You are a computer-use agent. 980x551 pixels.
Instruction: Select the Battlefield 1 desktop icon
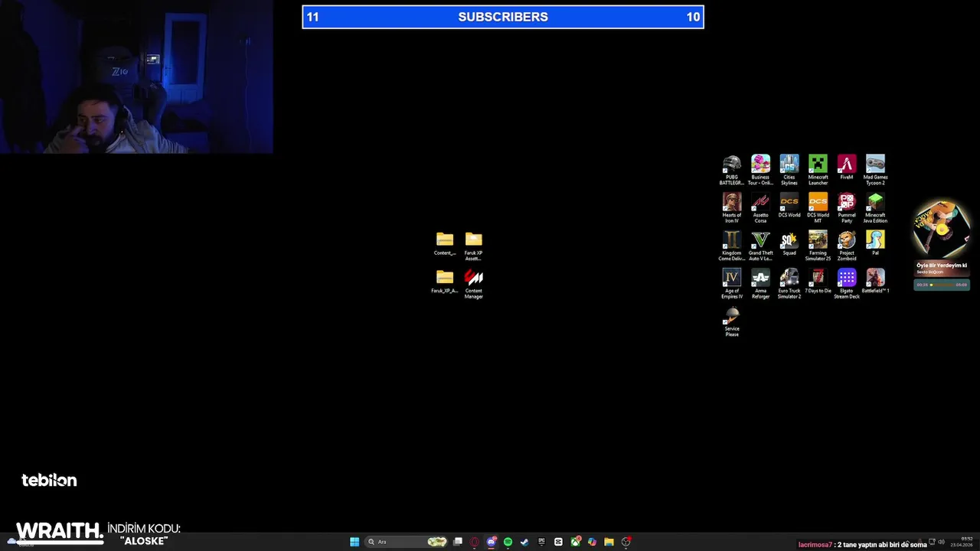tap(875, 281)
